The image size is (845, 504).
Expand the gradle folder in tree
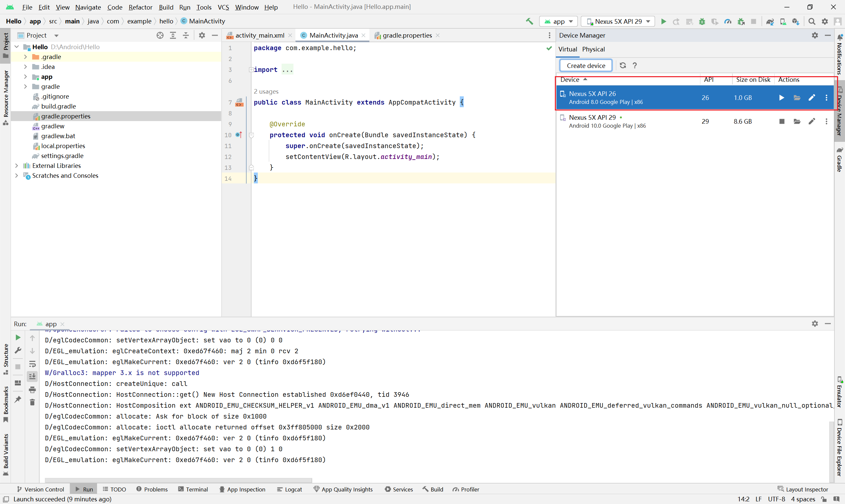(25, 86)
